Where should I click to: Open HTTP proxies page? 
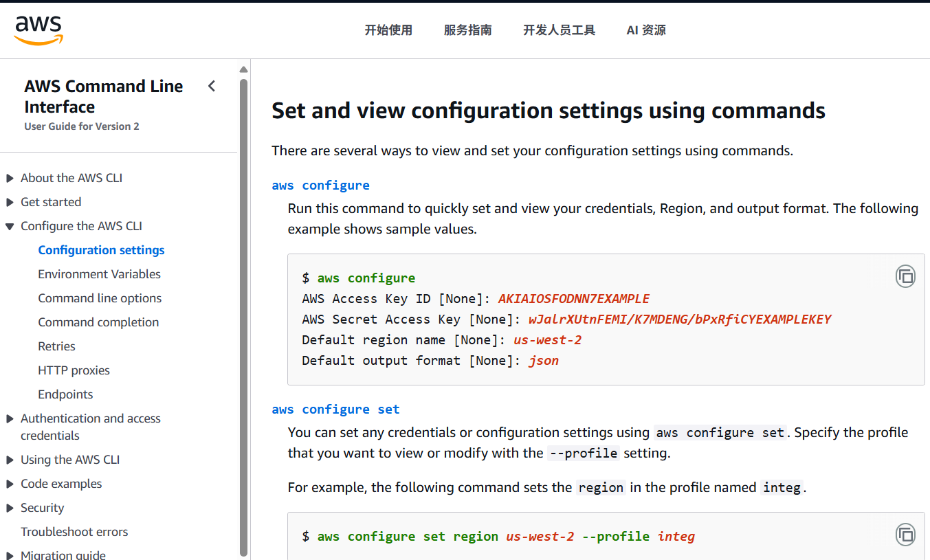pos(74,370)
